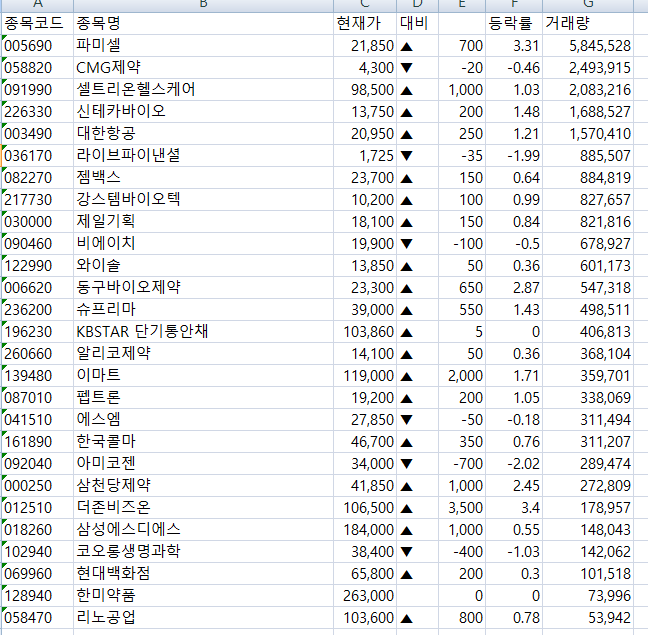The image size is (648, 635).
Task: Click stock code cell 005690
Action: [37, 45]
